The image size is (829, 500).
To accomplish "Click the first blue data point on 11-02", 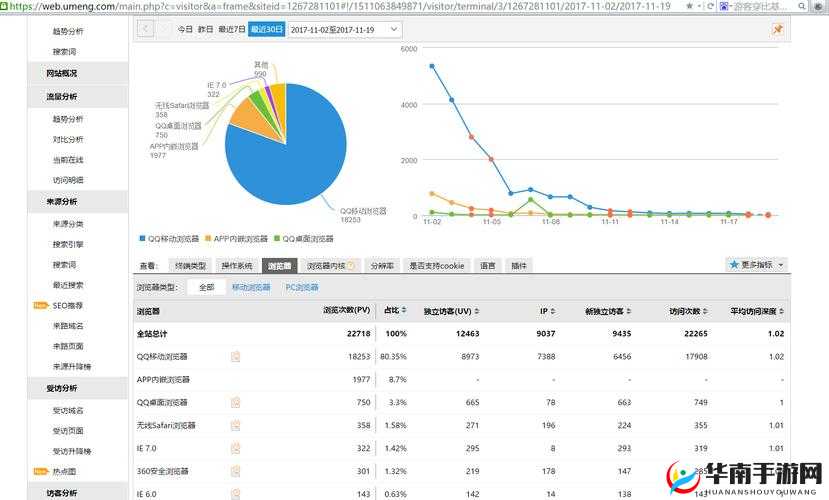I will [x=432, y=66].
